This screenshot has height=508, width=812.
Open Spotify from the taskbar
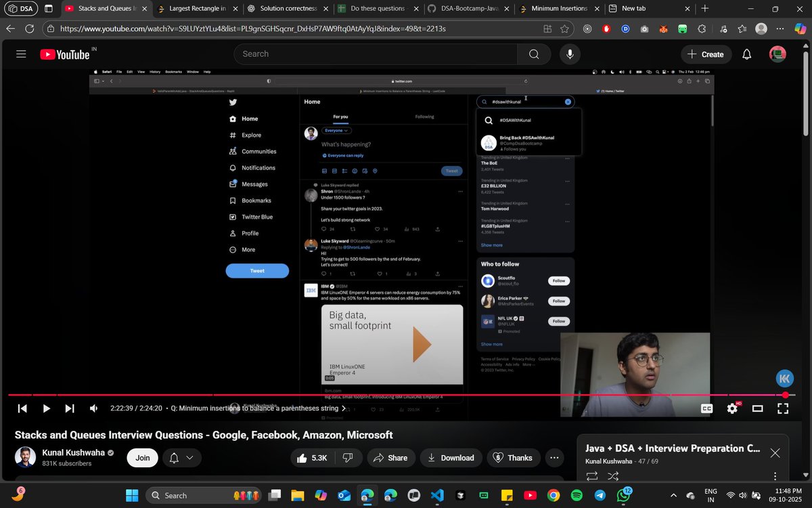(577, 495)
